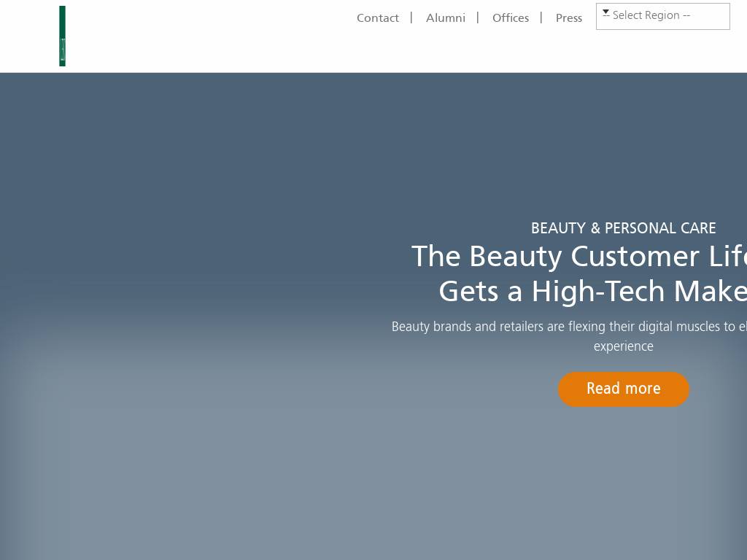Go to the Alumni section

[445, 18]
